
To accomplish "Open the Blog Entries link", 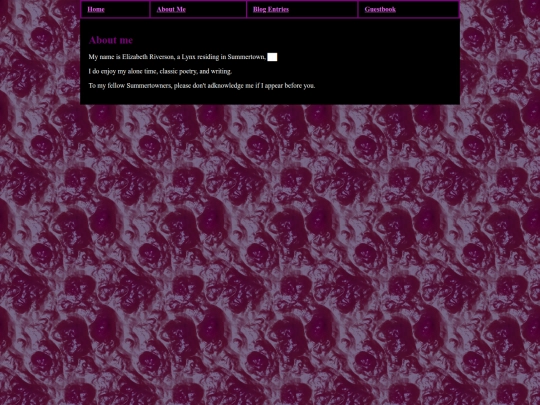I will [x=271, y=9].
